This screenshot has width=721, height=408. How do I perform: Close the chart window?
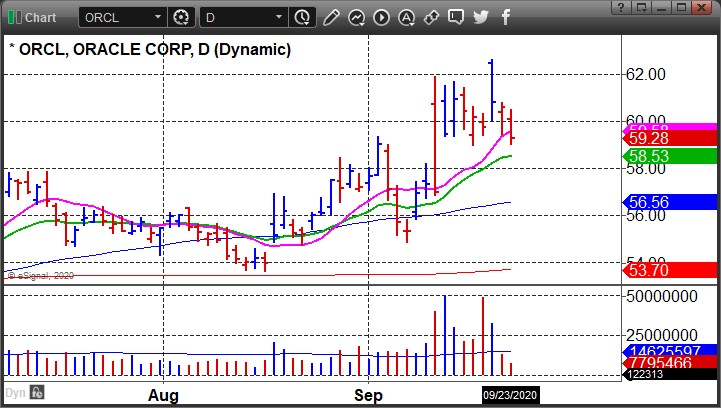702,7
